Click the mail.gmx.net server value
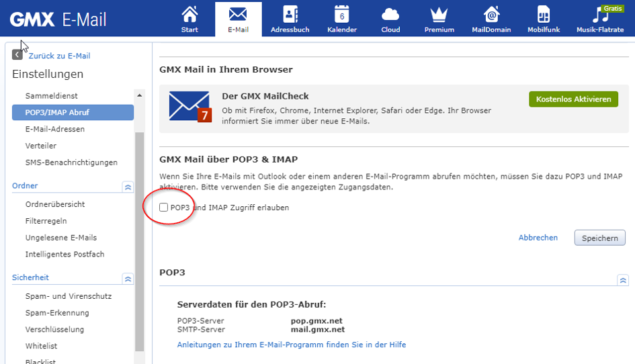The image size is (635, 364). (318, 330)
